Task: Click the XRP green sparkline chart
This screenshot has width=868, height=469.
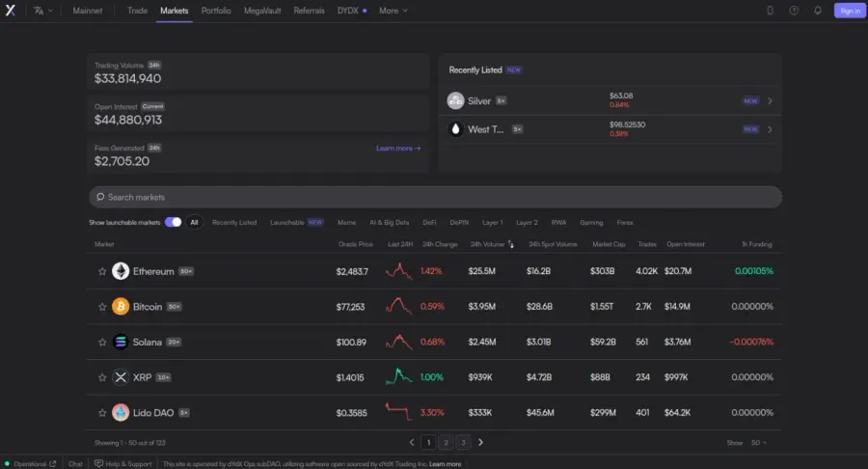Action: coord(398,376)
